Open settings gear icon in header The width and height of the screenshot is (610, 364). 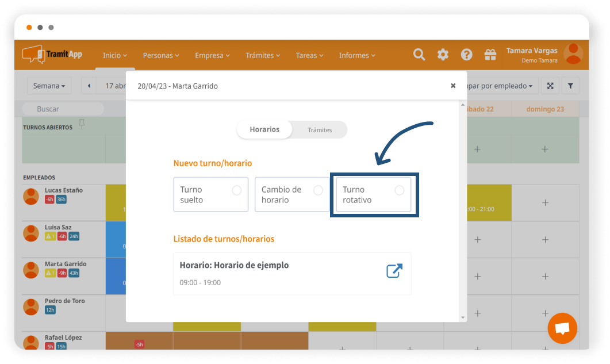point(443,55)
